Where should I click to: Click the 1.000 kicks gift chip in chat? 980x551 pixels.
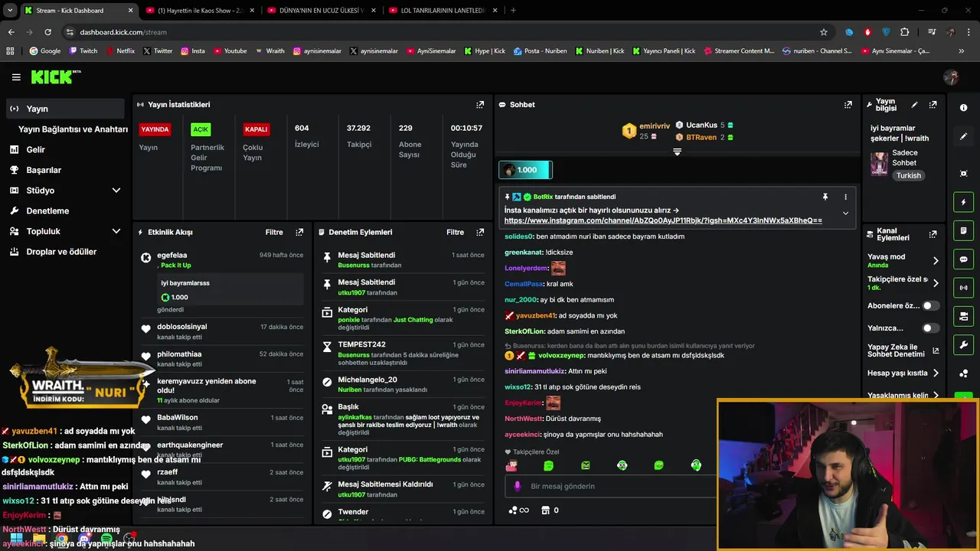(525, 170)
